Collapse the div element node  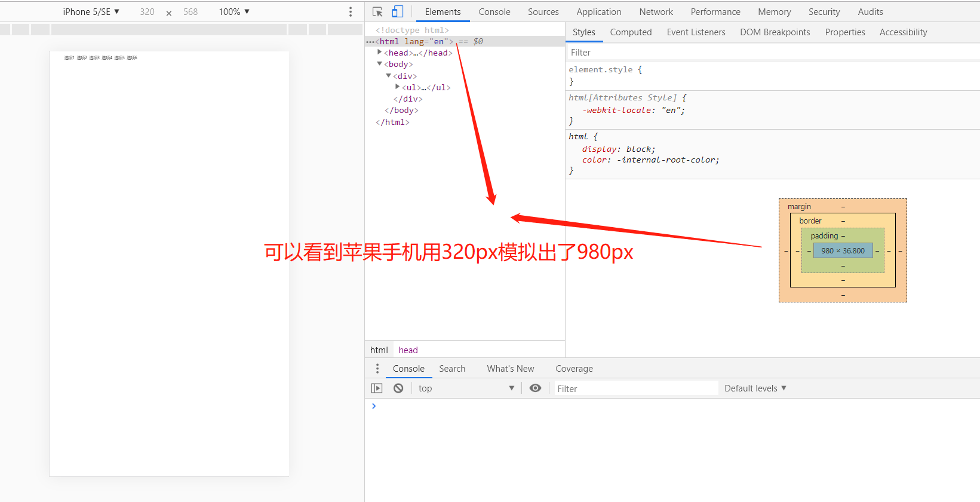click(x=388, y=76)
